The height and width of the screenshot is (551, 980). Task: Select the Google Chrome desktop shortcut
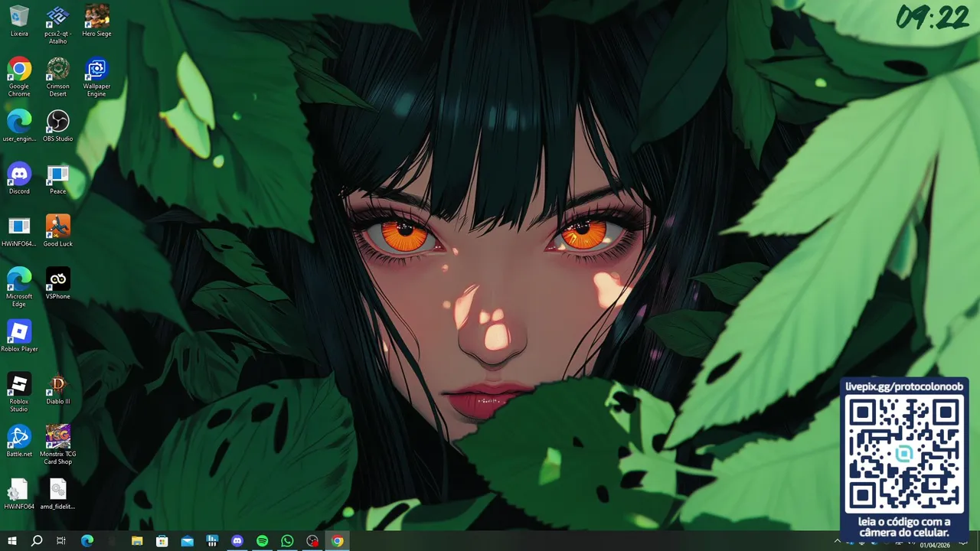(x=19, y=77)
